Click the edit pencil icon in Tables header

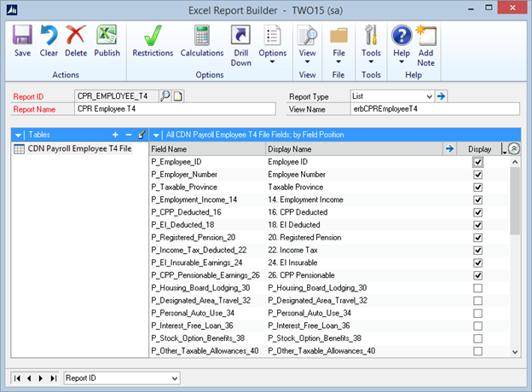click(x=142, y=135)
